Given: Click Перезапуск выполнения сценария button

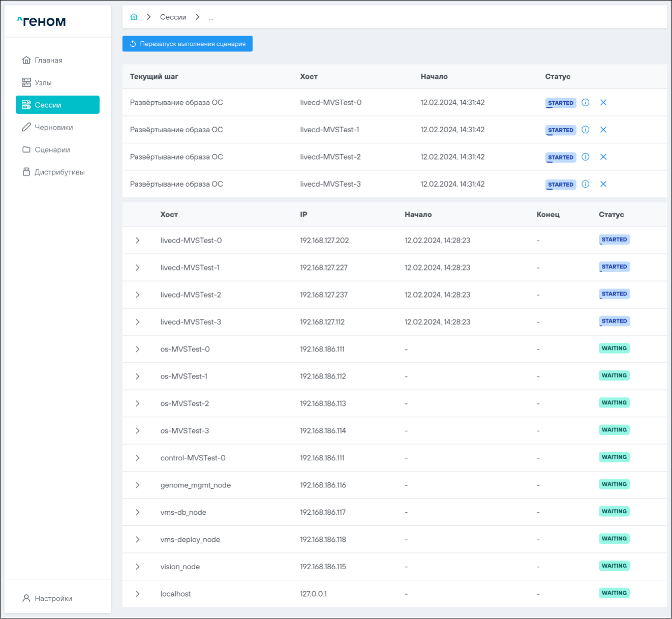Looking at the screenshot, I should click(187, 44).
